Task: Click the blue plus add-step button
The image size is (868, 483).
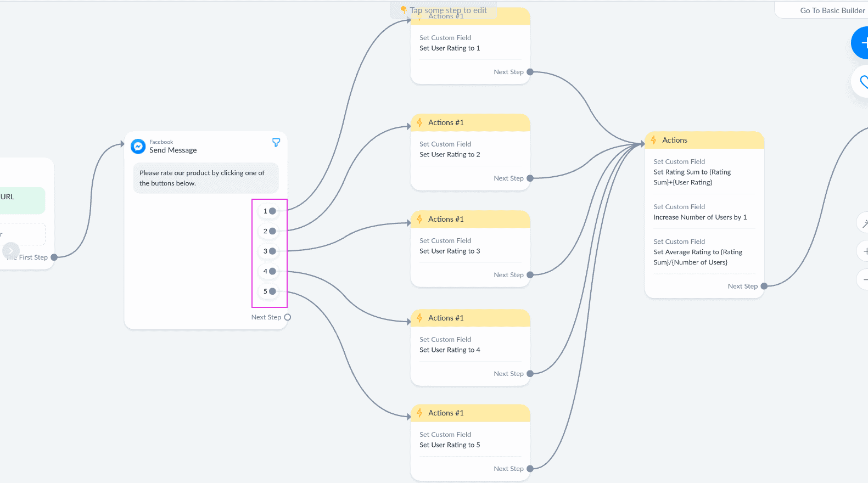Action: point(860,43)
